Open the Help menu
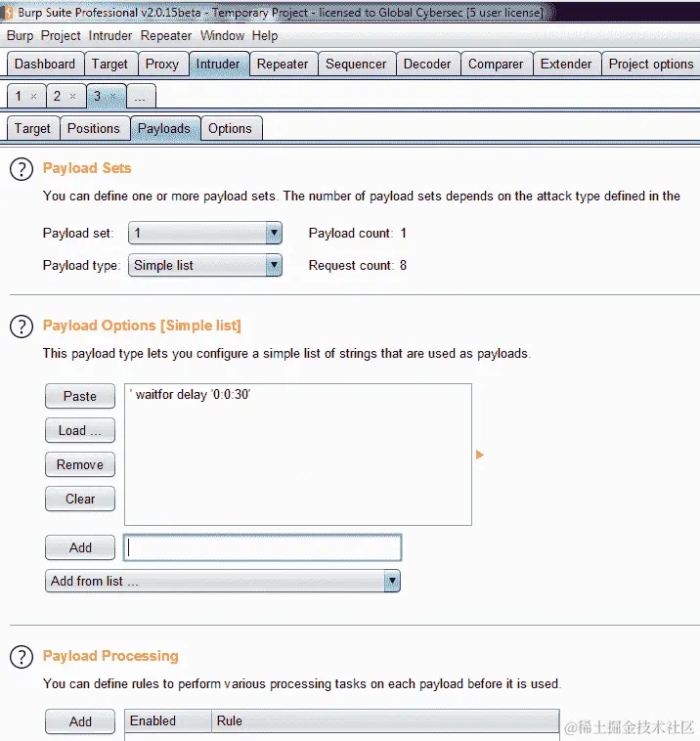Image resolution: width=700 pixels, height=741 pixels. pos(265,36)
